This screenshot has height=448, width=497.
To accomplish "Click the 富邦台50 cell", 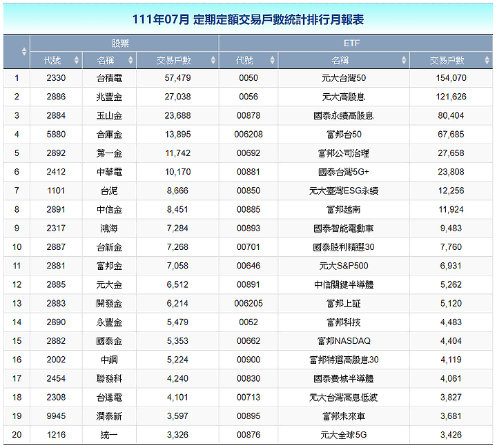I will pos(344,134).
